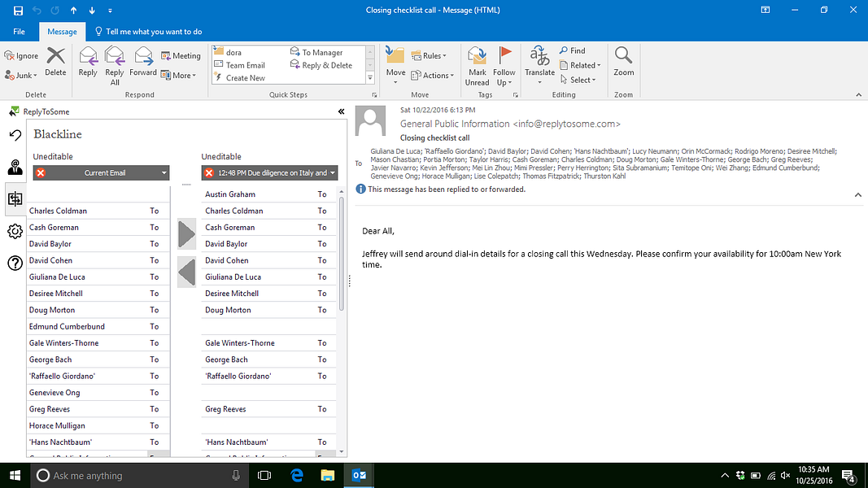Save the message using the floppy icon
The height and width of the screenshot is (488, 868).
click(x=18, y=11)
